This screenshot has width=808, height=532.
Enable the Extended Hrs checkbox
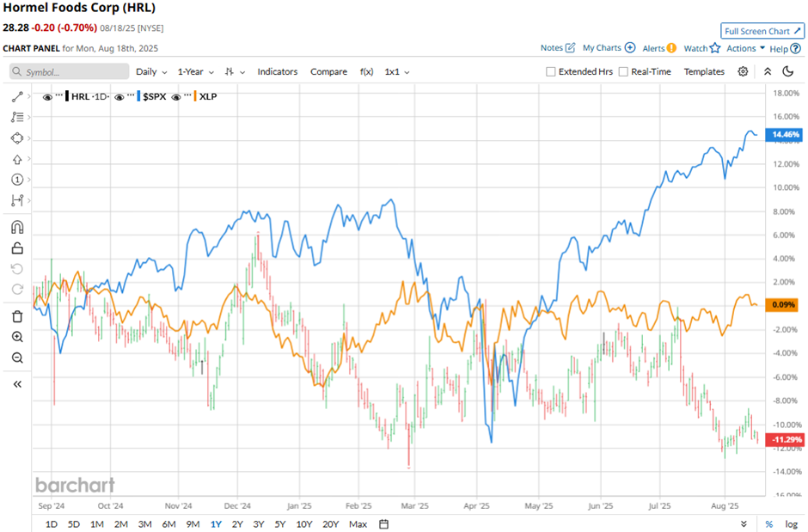[550, 71]
